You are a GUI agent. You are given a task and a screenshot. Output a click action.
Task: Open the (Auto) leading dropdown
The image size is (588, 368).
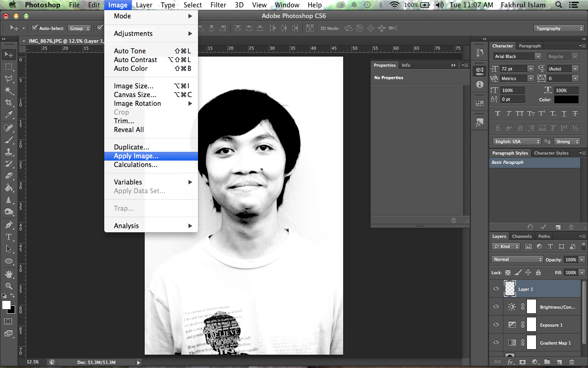(x=575, y=69)
